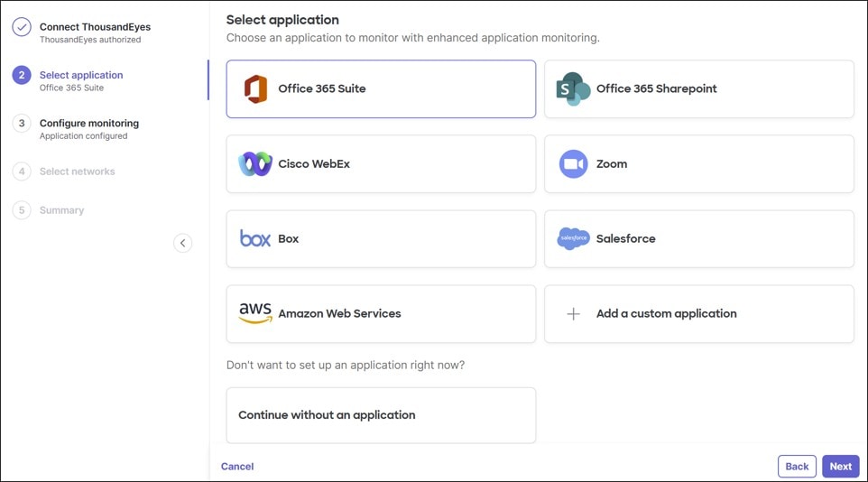Select the Office 365 Suite card
This screenshot has height=482, width=868.
381,89
